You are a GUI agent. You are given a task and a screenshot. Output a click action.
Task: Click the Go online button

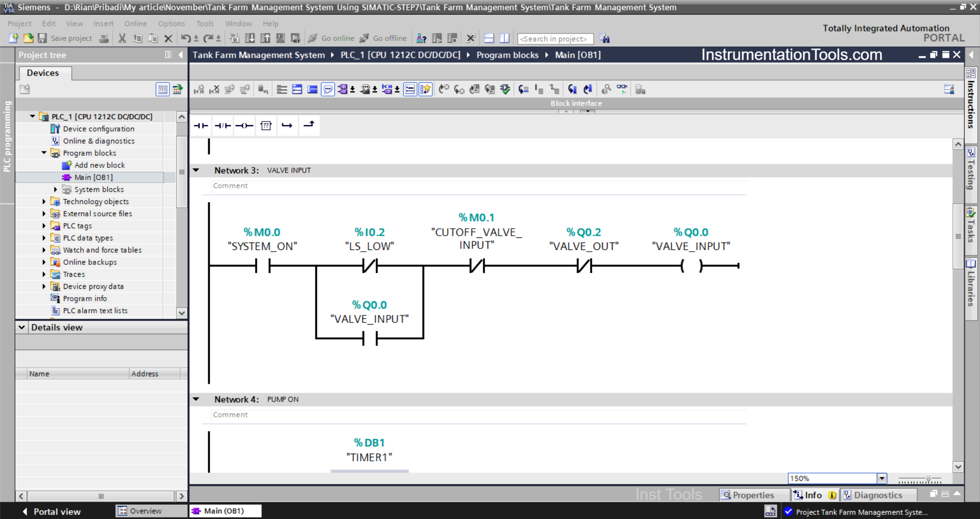pyautogui.click(x=332, y=38)
